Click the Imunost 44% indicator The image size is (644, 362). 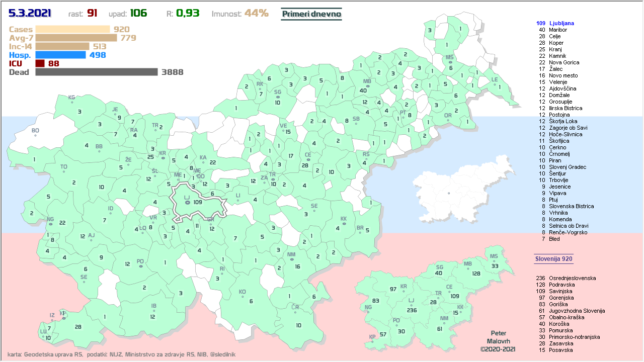[x=240, y=14]
